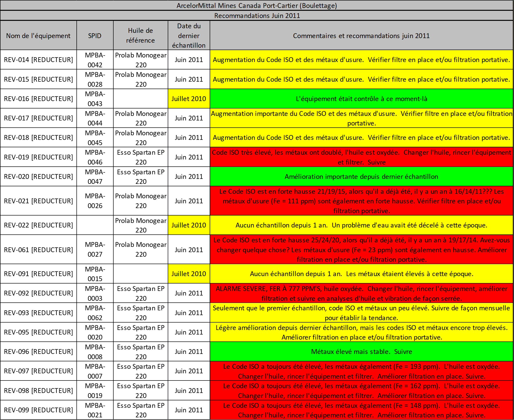This screenshot has width=514, height=420.
Task: Click the green comment Métaux élevé mais stable
Action: click(361, 352)
